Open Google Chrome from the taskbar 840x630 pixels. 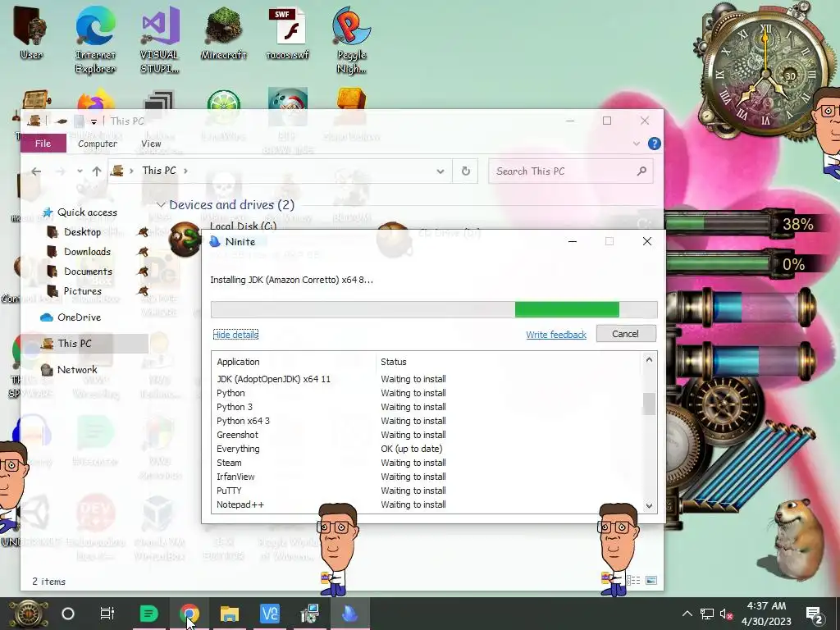click(189, 614)
